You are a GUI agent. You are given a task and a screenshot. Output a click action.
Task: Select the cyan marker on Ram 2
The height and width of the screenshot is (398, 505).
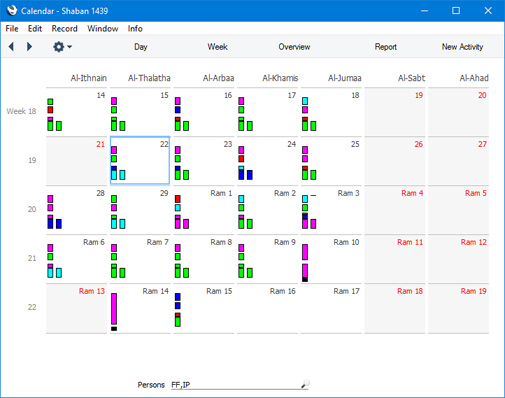click(x=241, y=199)
